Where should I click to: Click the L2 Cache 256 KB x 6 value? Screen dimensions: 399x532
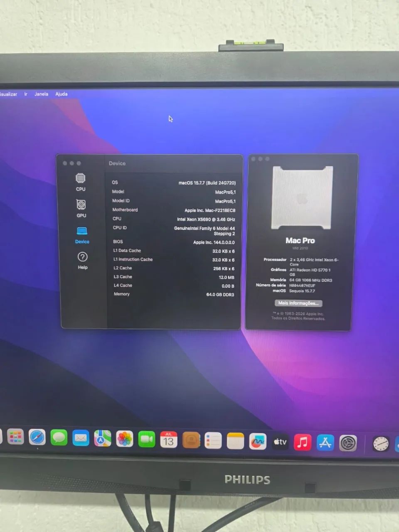click(x=224, y=268)
